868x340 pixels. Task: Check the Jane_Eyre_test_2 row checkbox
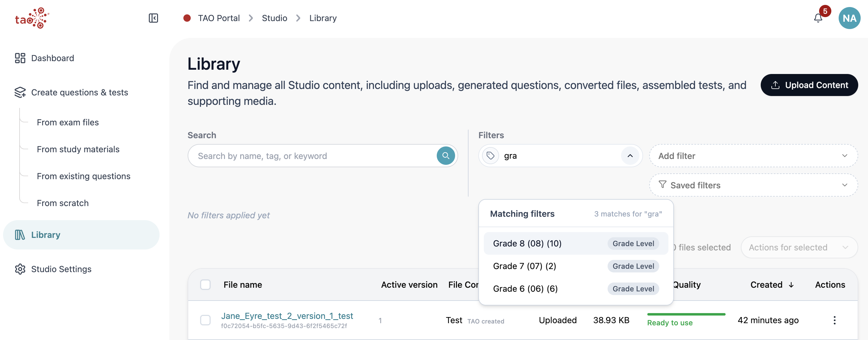[205, 320]
